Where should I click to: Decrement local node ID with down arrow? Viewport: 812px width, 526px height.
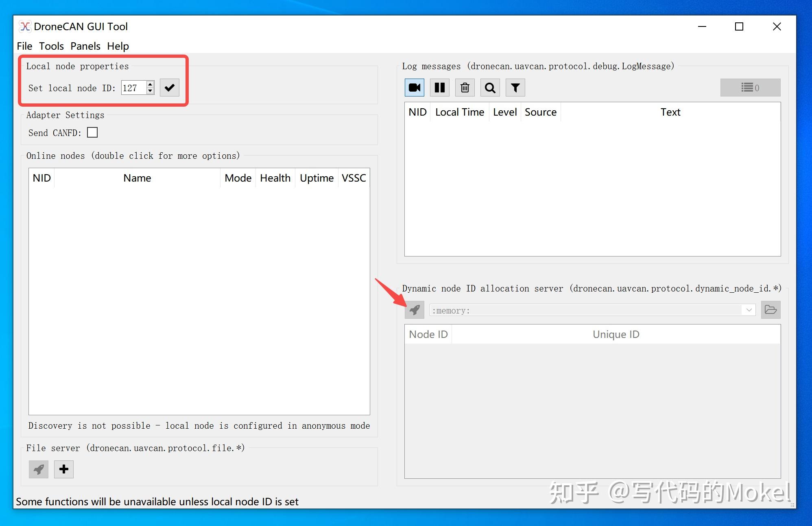click(150, 91)
